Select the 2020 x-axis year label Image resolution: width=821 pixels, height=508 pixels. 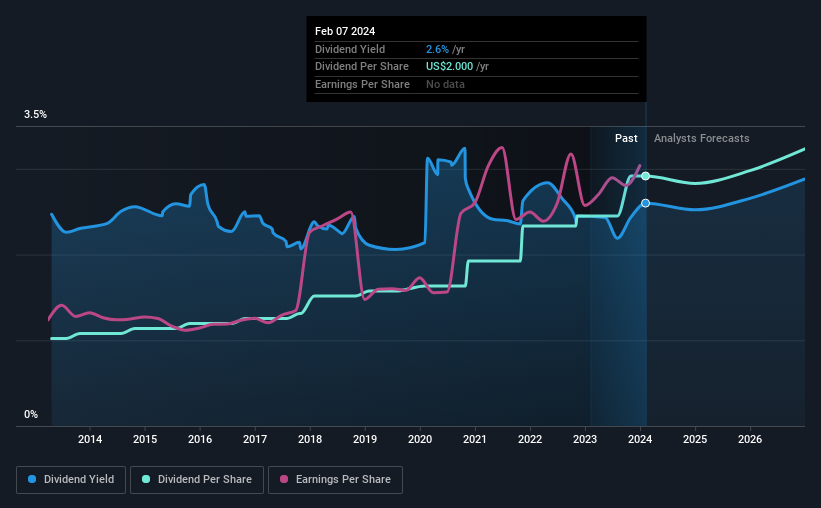click(420, 439)
